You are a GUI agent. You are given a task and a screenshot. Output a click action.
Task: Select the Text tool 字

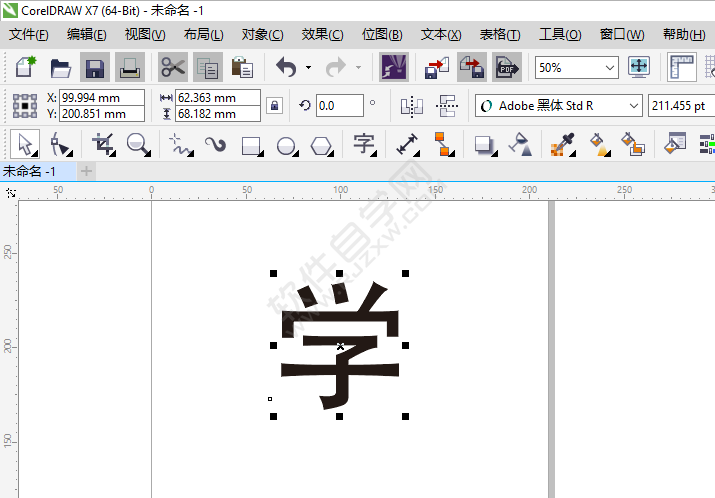point(365,144)
